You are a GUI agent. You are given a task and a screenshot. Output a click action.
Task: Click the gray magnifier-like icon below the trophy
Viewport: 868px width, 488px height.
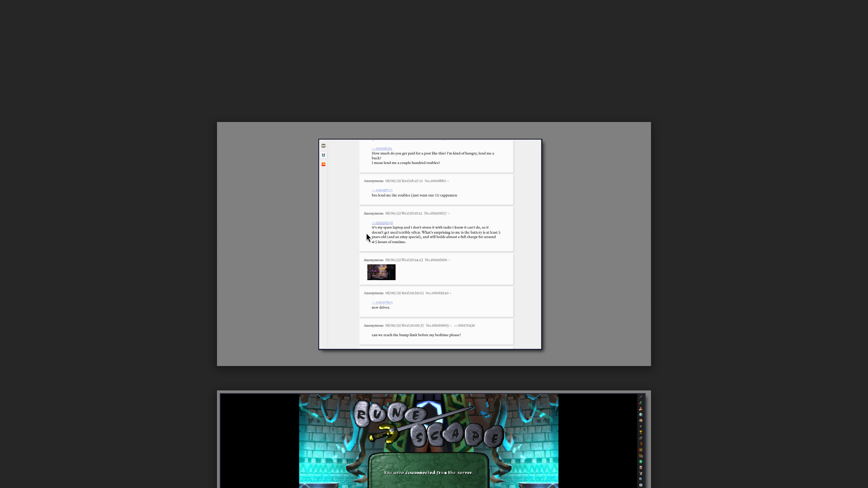(x=641, y=438)
